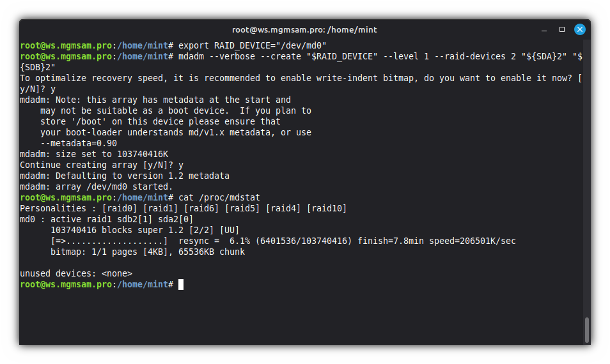Click the terminal scrollbar thumb

coord(586,330)
